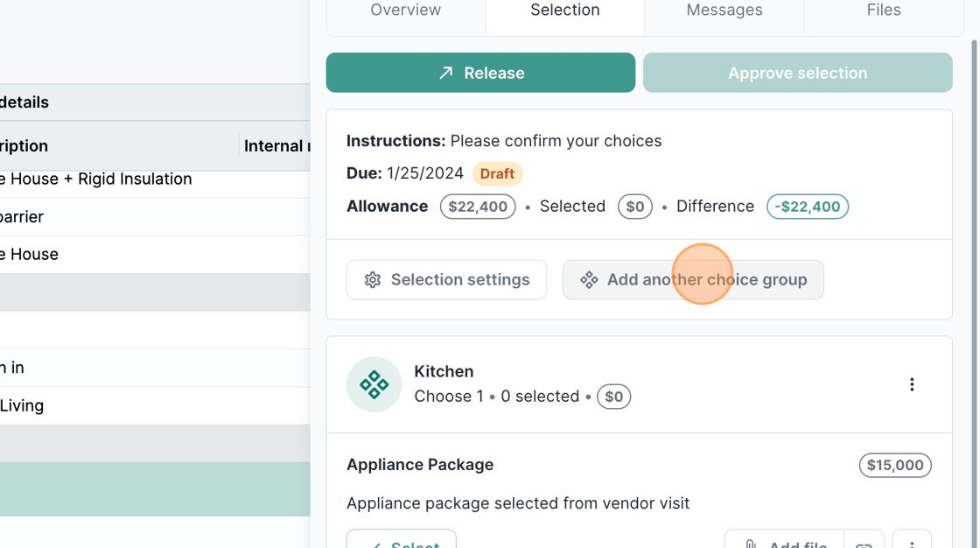Click the $15,000 Appliance Package price badge
980x548 pixels.
(x=895, y=465)
